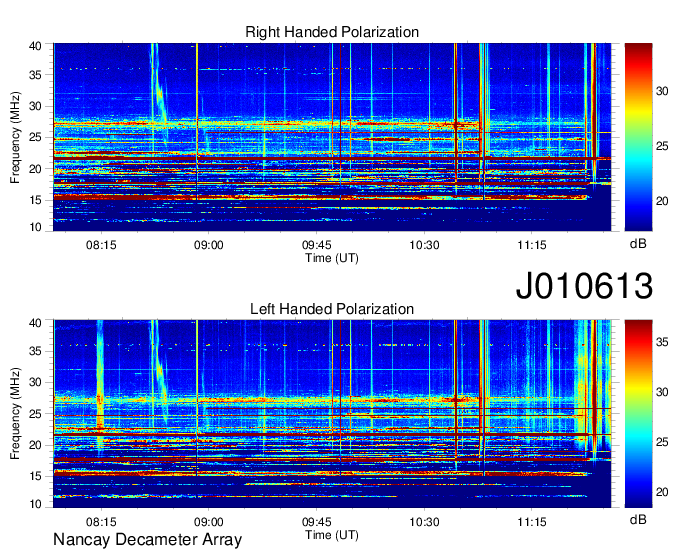The image size is (680, 552).
Task: Click the dB unit label under the bottom color bar
Action: click(x=638, y=519)
